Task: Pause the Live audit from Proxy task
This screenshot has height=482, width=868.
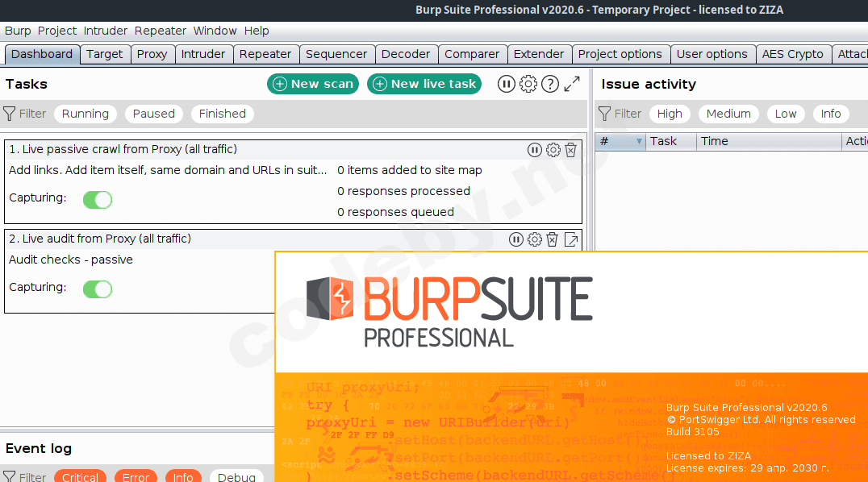Action: point(516,239)
